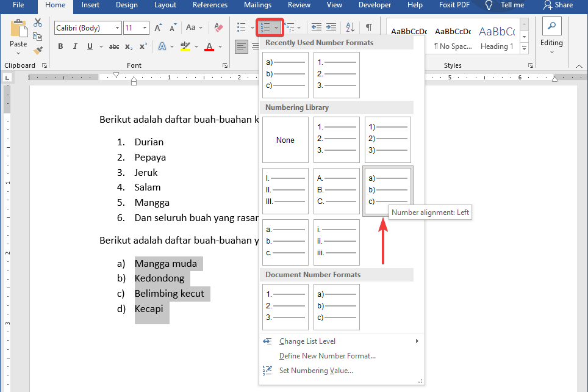
Task: Switch to the References tab
Action: pos(210,5)
